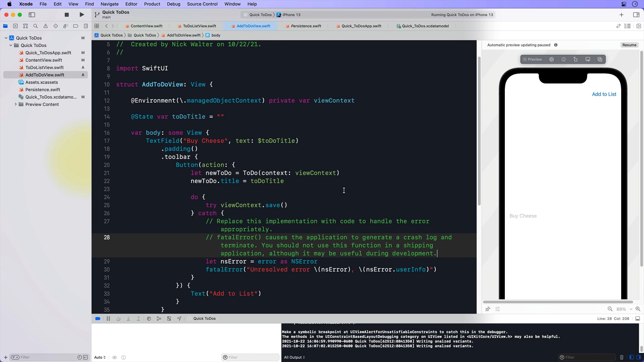
Task: Open the Source Control menu
Action: point(202,4)
